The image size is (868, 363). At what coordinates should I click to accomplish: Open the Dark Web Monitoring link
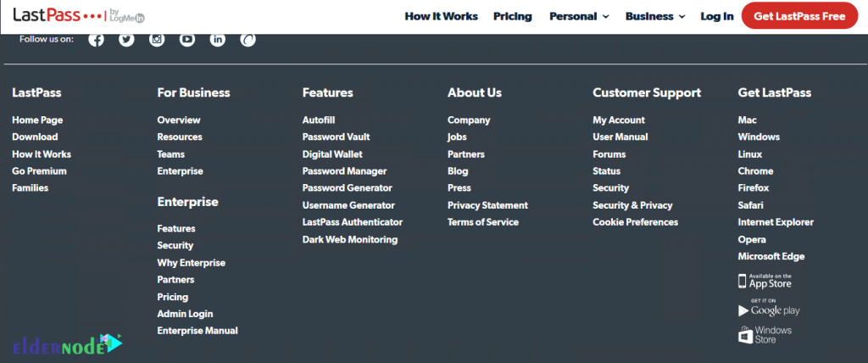(350, 239)
